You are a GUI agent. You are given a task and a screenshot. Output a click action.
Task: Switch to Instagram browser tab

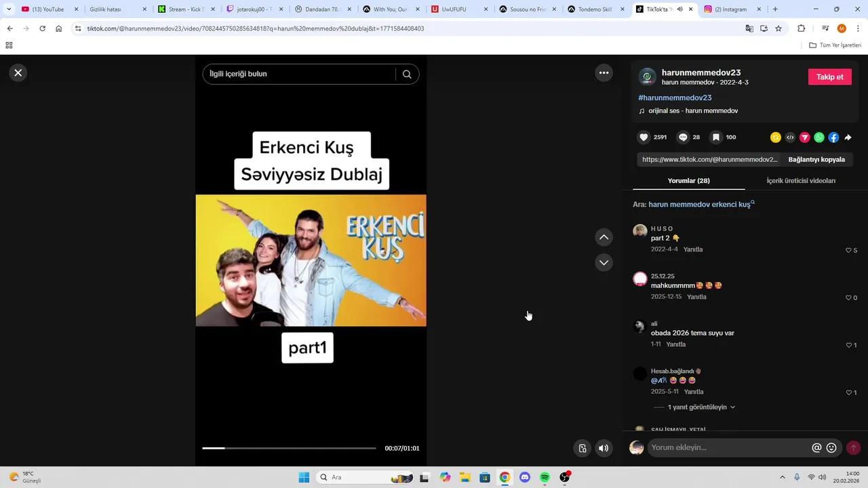click(x=731, y=9)
